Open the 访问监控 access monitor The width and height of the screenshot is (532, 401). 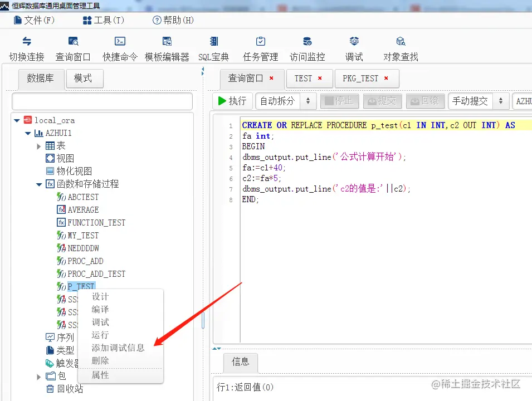[308, 49]
